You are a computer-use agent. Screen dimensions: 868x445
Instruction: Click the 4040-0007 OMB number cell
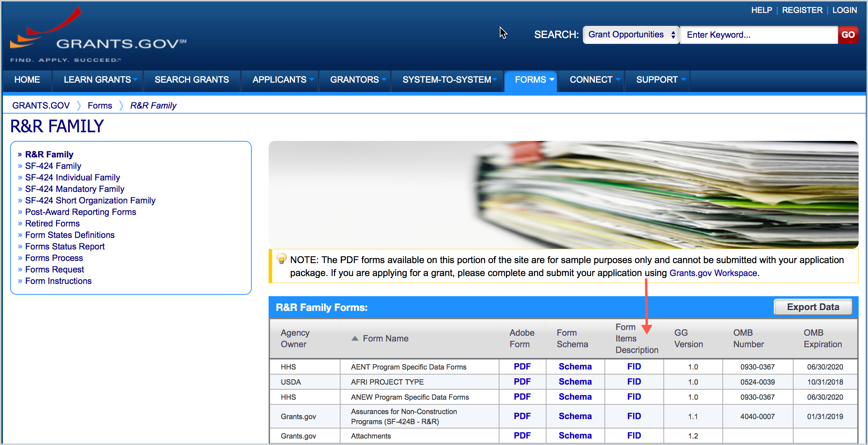[757, 416]
